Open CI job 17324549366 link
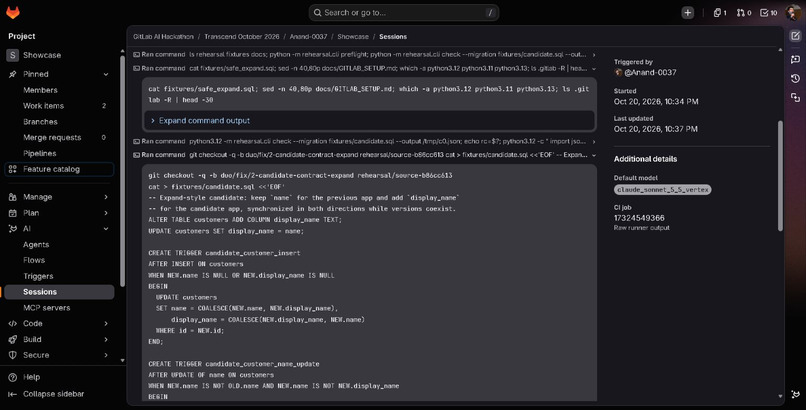The height and width of the screenshot is (410, 806). click(639, 218)
